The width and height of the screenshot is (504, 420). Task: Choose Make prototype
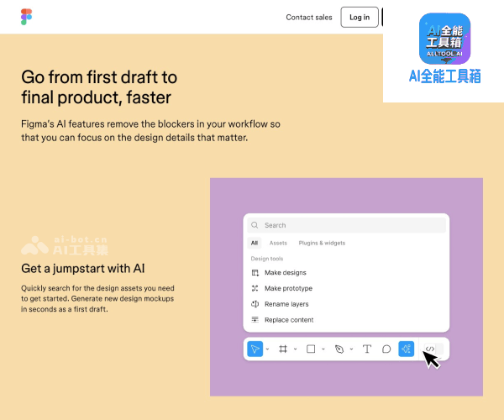coord(288,288)
